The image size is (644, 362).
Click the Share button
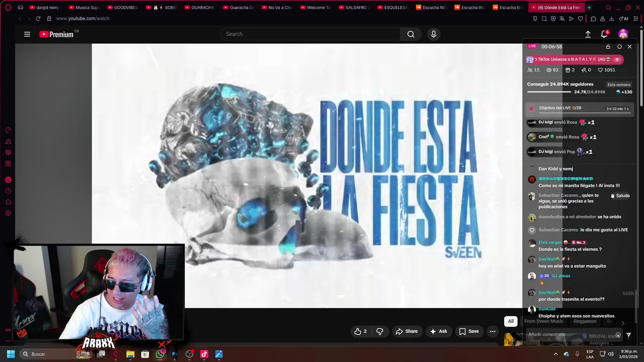[x=407, y=331]
